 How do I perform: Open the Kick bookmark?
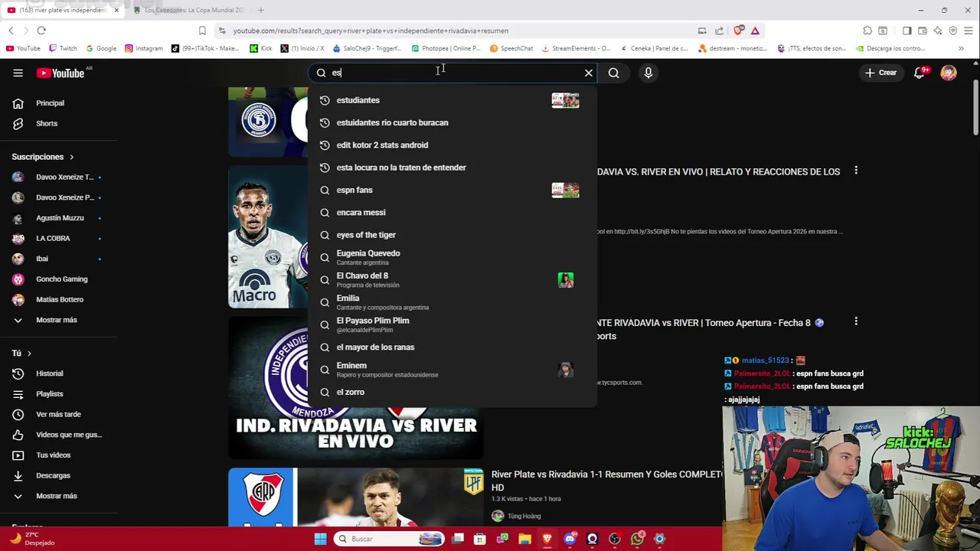261,48
